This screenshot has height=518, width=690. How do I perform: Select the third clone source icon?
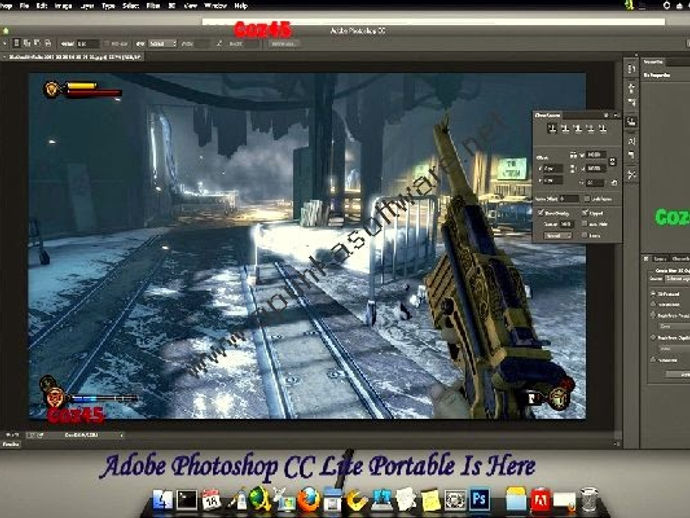pos(578,129)
